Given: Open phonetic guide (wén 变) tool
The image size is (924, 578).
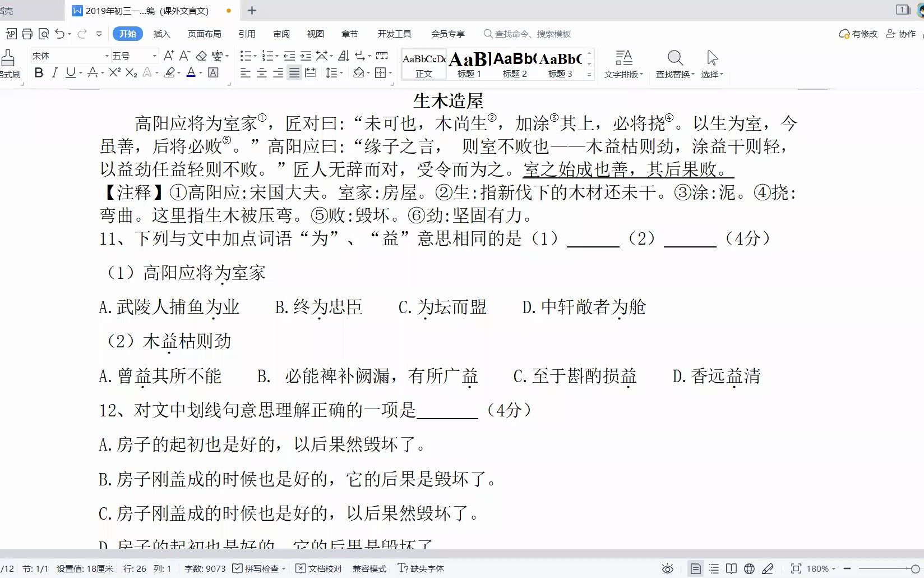Looking at the screenshot, I should (x=217, y=56).
